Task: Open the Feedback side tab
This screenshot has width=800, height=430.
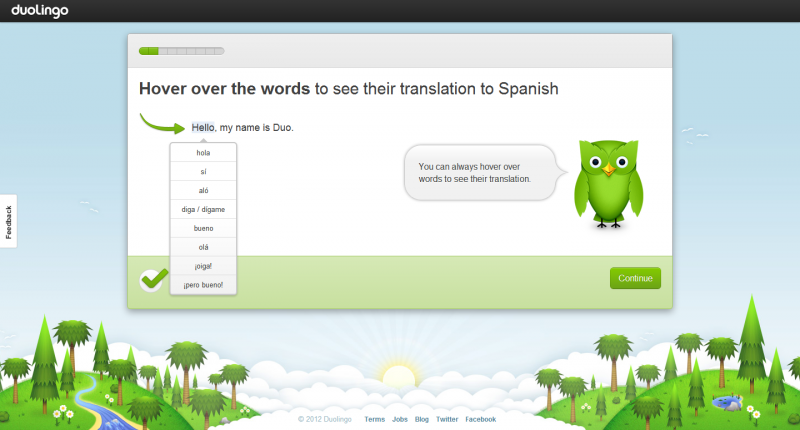Action: click(x=8, y=221)
